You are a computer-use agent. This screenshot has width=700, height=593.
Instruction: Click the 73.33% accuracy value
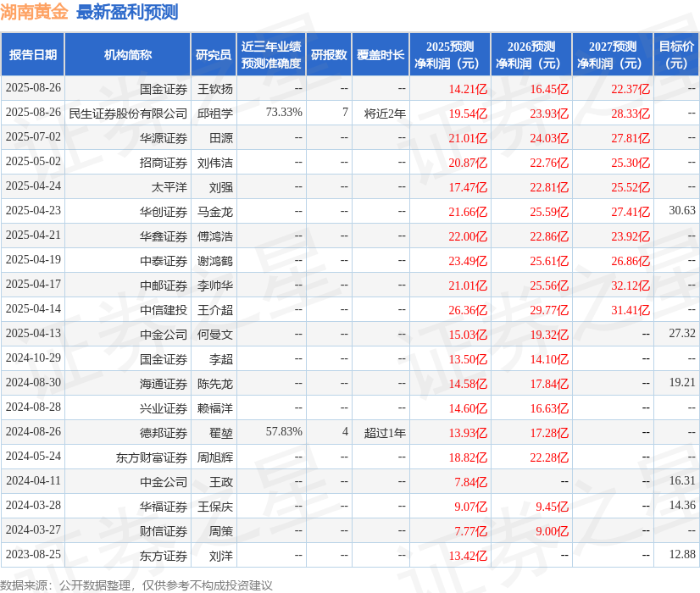284,112
